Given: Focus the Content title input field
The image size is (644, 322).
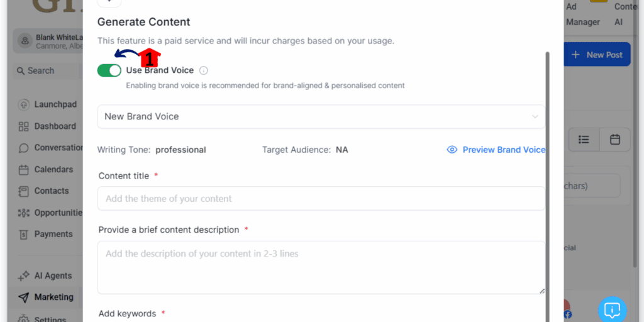Looking at the screenshot, I should click(x=321, y=198).
